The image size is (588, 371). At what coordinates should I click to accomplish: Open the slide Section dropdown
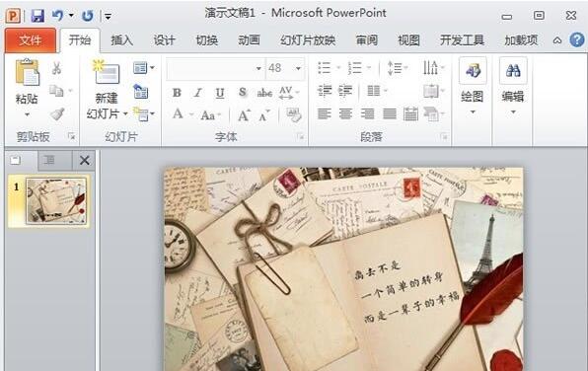click(144, 114)
